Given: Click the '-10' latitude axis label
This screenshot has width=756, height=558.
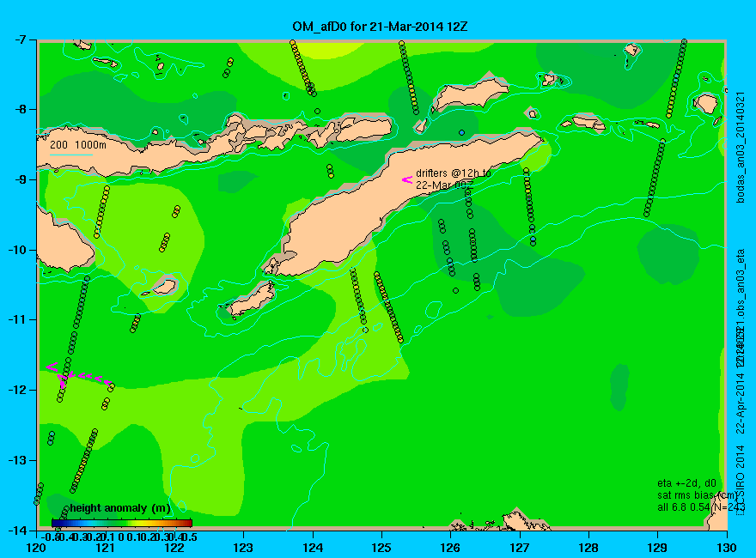Looking at the screenshot, I should [19, 250].
